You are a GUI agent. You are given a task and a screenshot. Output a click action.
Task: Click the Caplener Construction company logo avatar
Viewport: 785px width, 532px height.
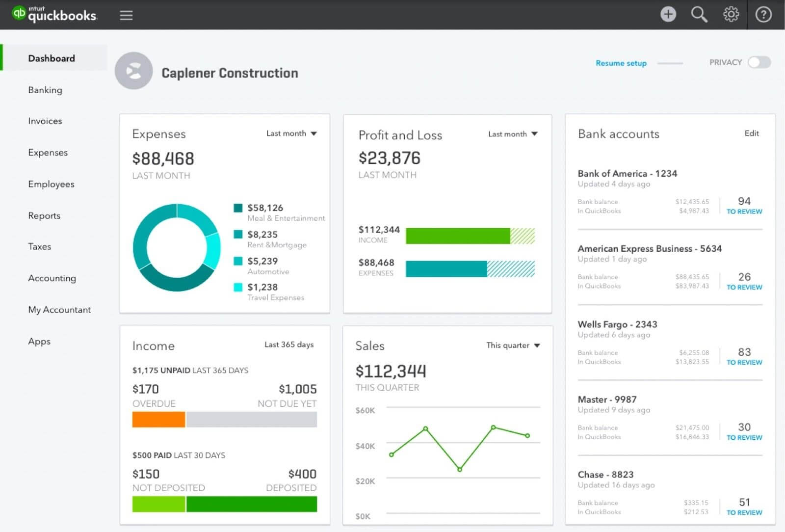point(133,71)
